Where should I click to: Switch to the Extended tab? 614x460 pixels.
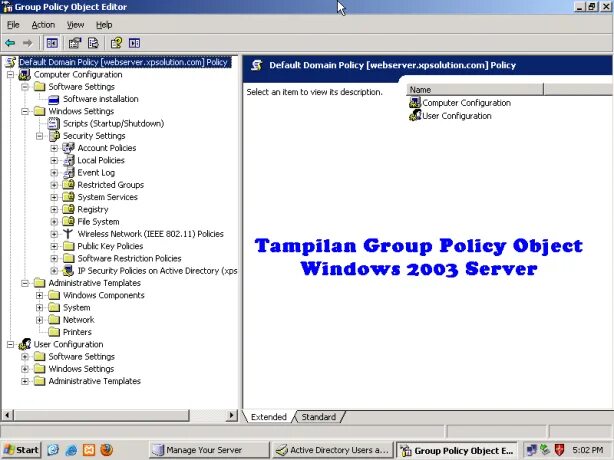[269, 417]
